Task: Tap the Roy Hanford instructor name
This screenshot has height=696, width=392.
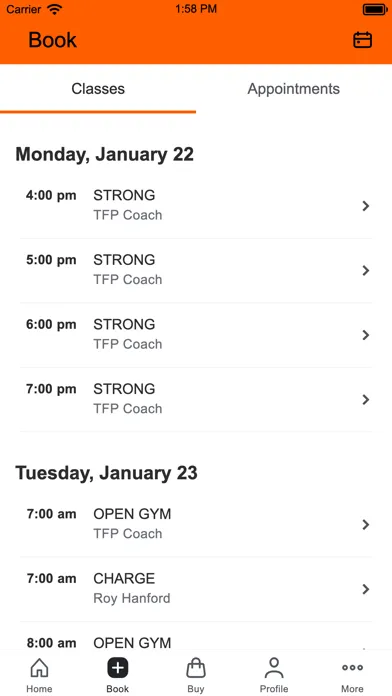Action: (132, 598)
